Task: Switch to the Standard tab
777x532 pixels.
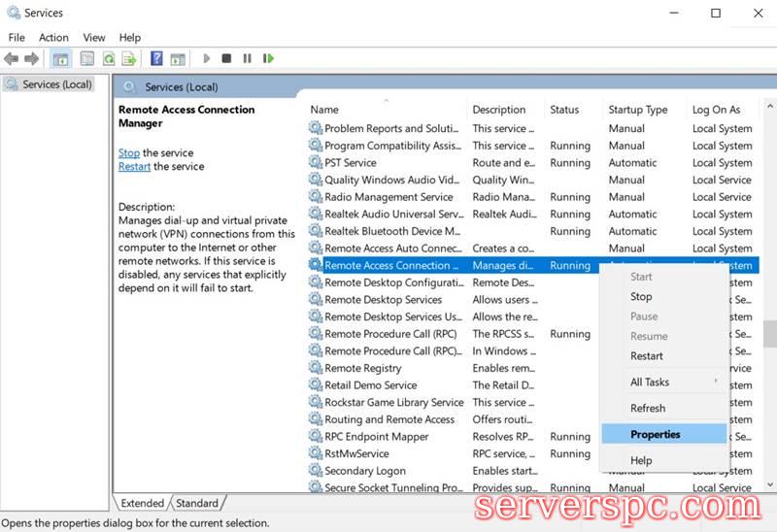Action: [197, 503]
